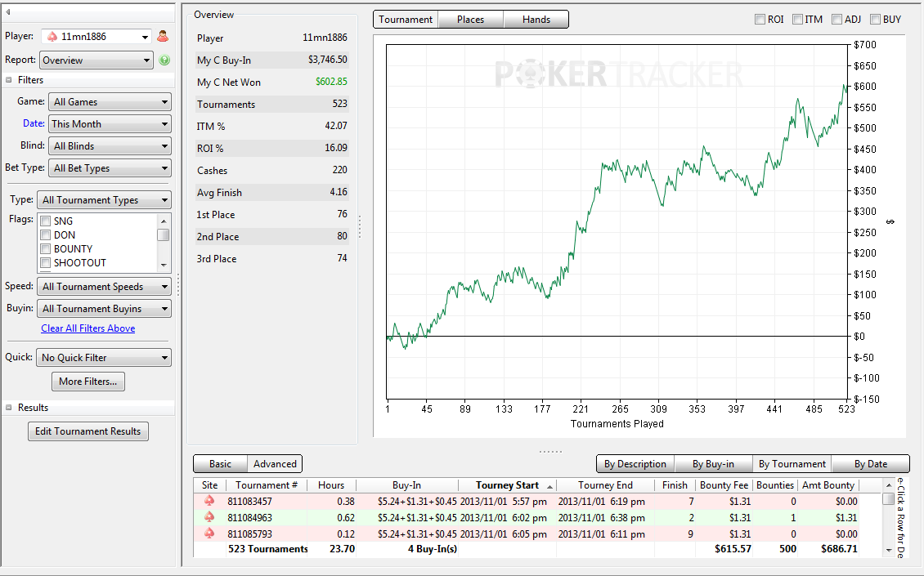
Task: Enable the ITM graph checkbox
Action: click(x=798, y=20)
